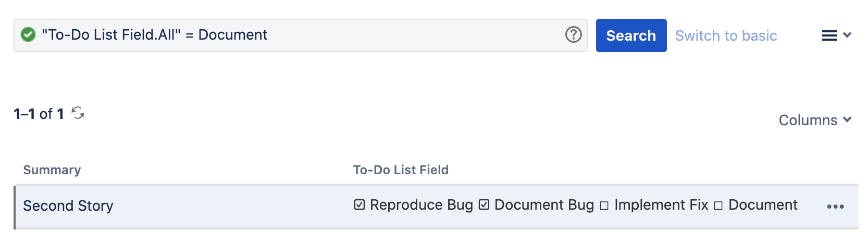This screenshot has width=868, height=241.
Task: Uncheck the Document Bug checkbox
Action: coord(484,205)
